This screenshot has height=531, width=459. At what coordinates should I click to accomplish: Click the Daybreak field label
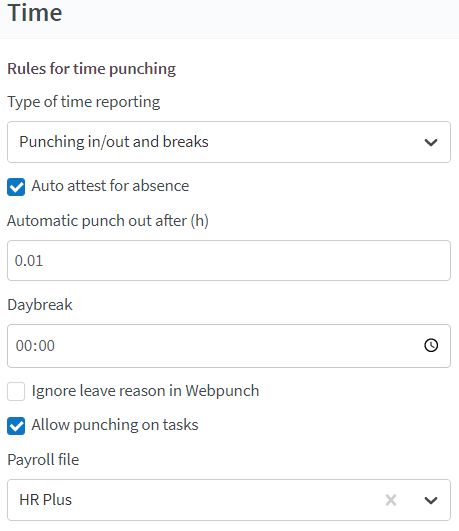40,305
